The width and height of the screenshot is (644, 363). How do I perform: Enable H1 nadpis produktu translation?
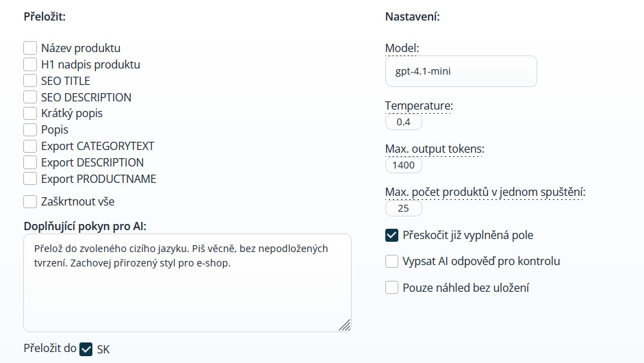point(30,64)
